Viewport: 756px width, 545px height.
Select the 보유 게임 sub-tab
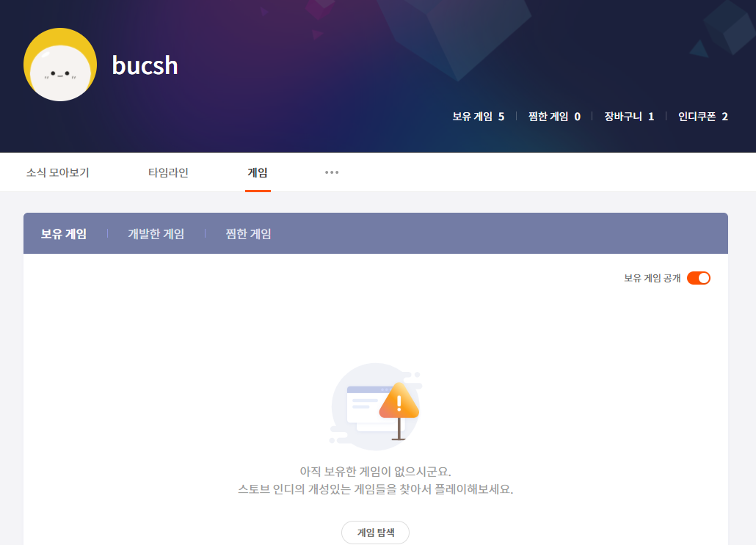coord(64,234)
